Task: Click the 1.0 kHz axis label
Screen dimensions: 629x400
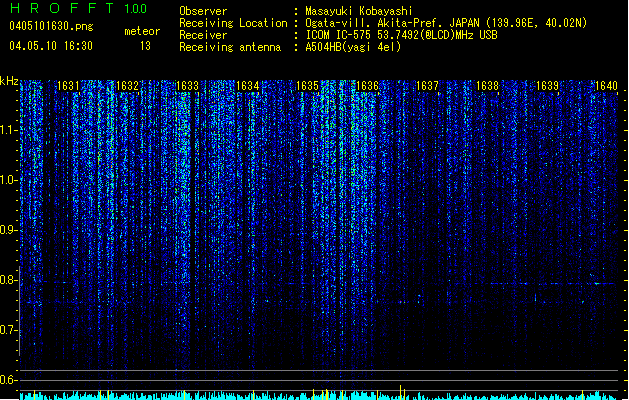Action: point(8,180)
